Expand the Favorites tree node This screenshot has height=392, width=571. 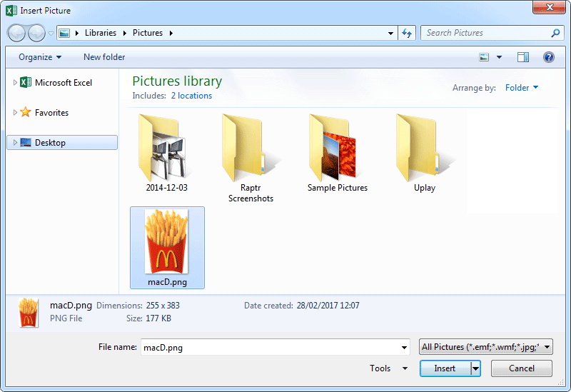click(x=15, y=113)
